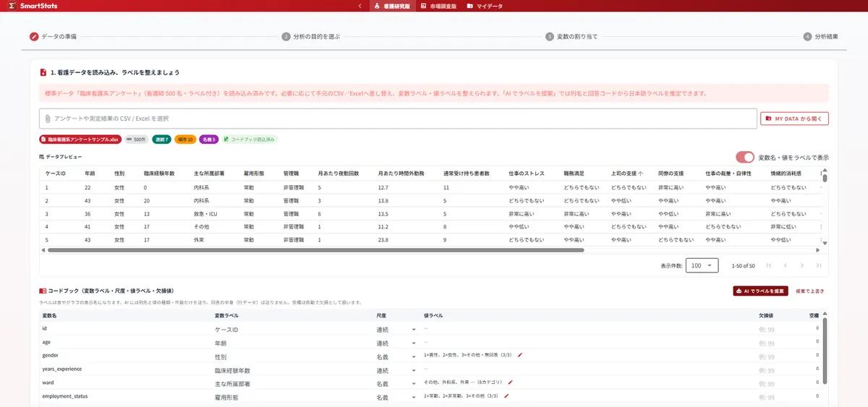Click the data preview vertical scrollbar
The height and width of the screenshot is (407, 868).
tap(825, 179)
